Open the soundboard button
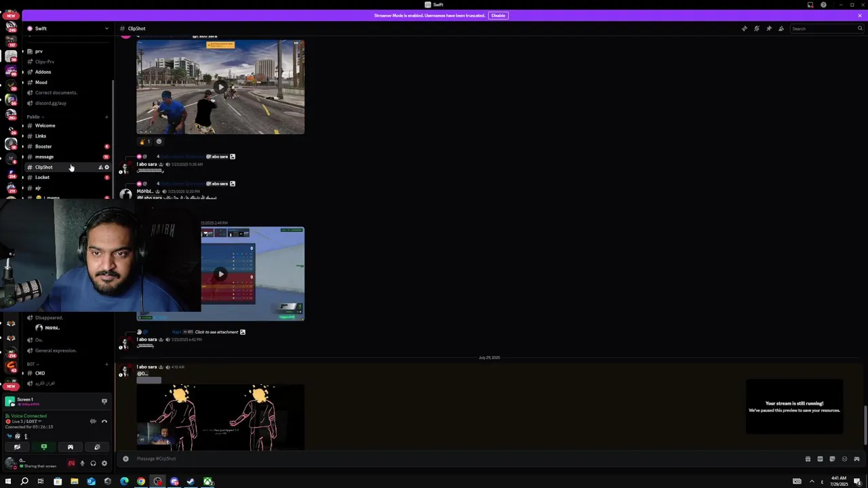Viewport: 868px width, 488px height. pos(97,447)
